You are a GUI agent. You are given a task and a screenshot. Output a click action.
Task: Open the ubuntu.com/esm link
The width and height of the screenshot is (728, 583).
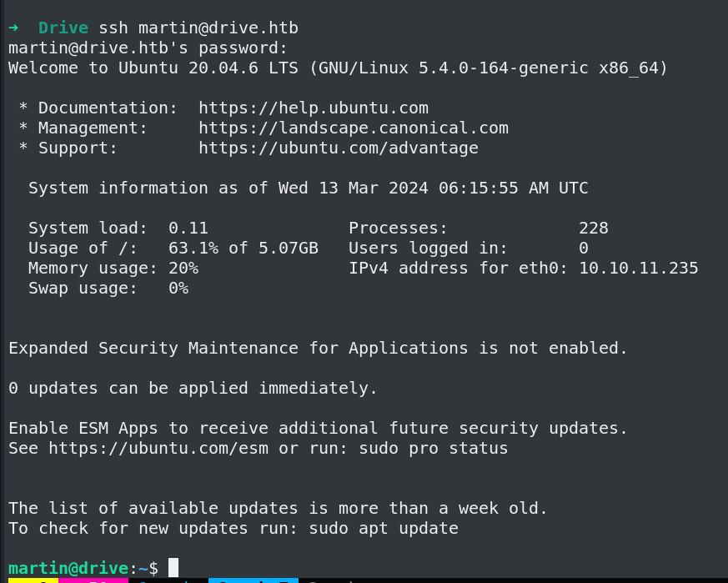tap(158, 449)
